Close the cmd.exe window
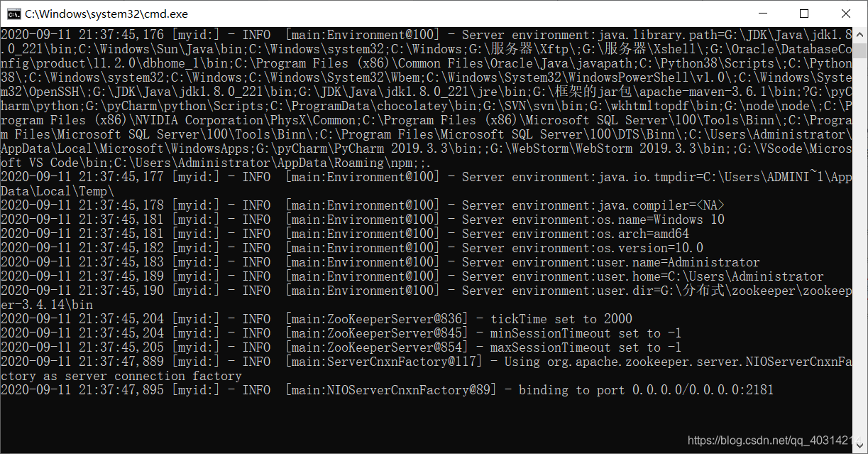868x454 pixels. pyautogui.click(x=846, y=13)
